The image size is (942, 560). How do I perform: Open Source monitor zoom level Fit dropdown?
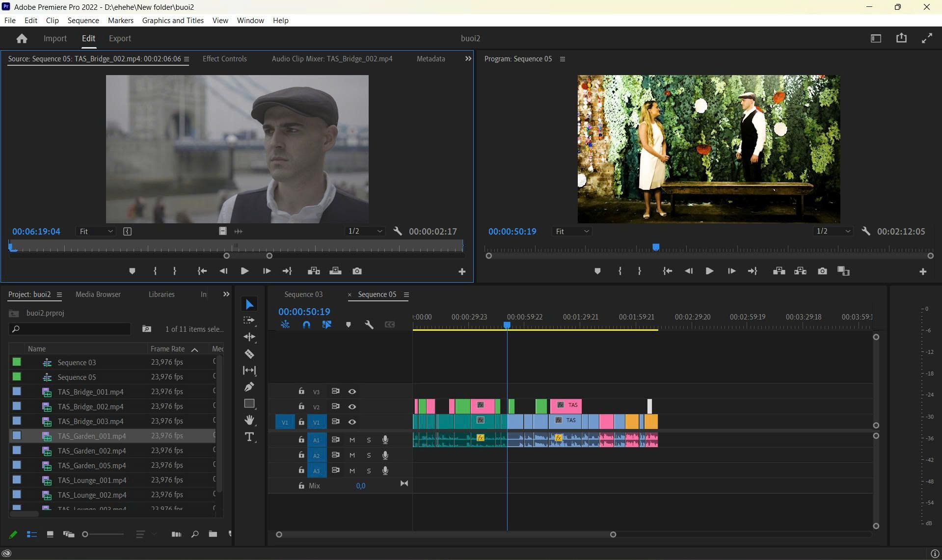(95, 231)
